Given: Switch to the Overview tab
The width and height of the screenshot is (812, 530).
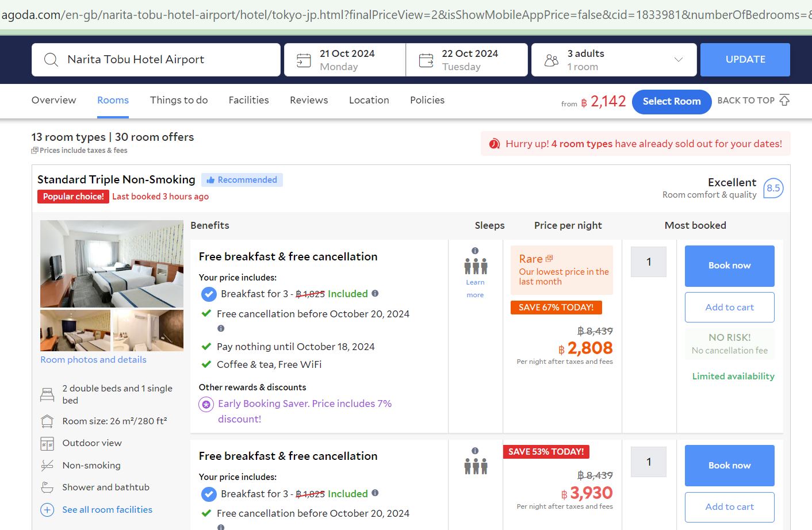Looking at the screenshot, I should (53, 100).
